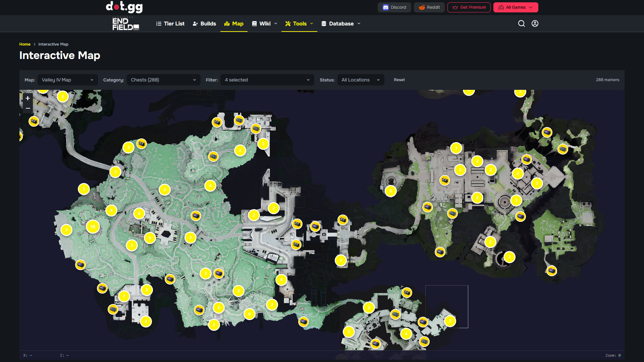Reset the map filters
This screenshot has width=644, height=362.
click(x=399, y=80)
